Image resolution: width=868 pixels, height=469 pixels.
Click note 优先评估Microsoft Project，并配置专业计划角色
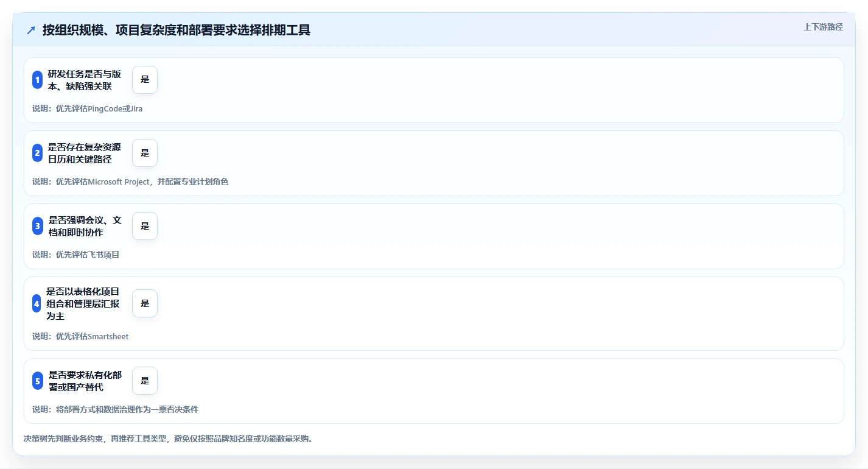(x=142, y=182)
